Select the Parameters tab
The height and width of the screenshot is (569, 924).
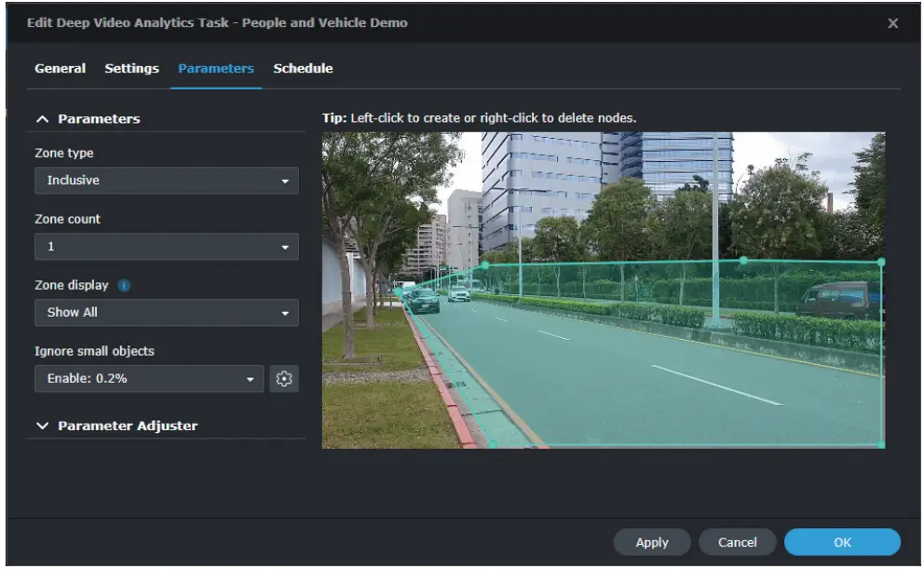tap(216, 68)
